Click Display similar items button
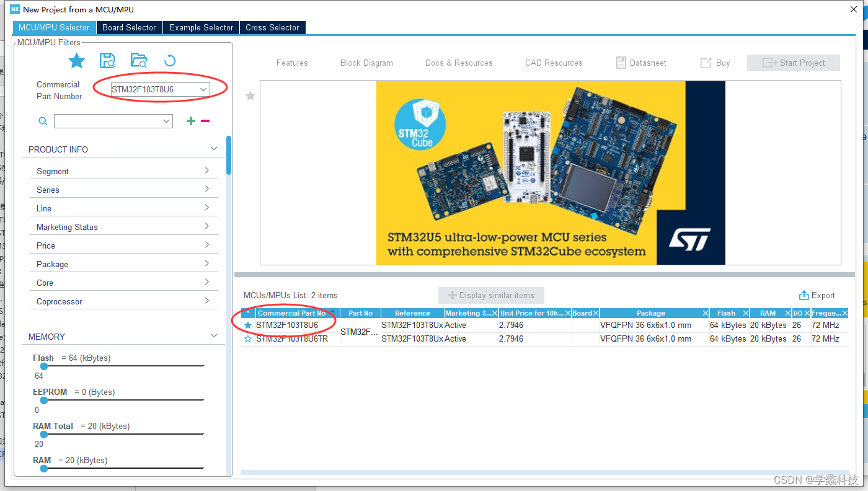868x491 pixels. (491, 295)
